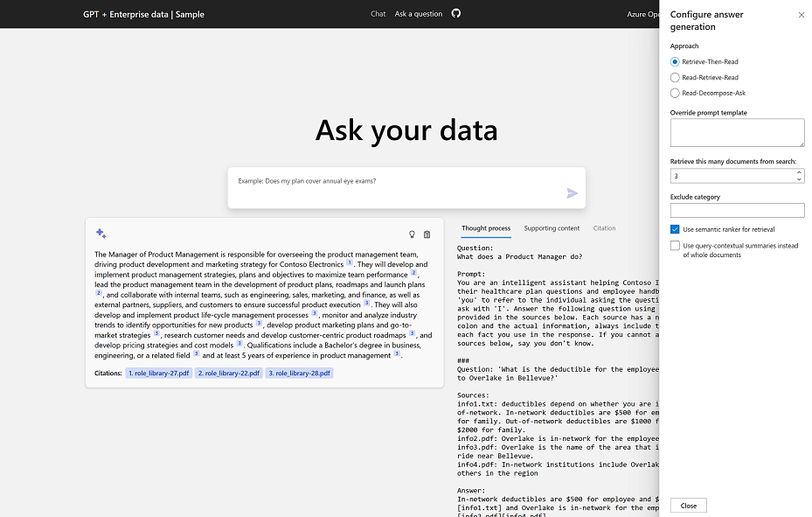The image size is (812, 517).
Task: Open the GitHub repository icon
Action: [x=455, y=13]
